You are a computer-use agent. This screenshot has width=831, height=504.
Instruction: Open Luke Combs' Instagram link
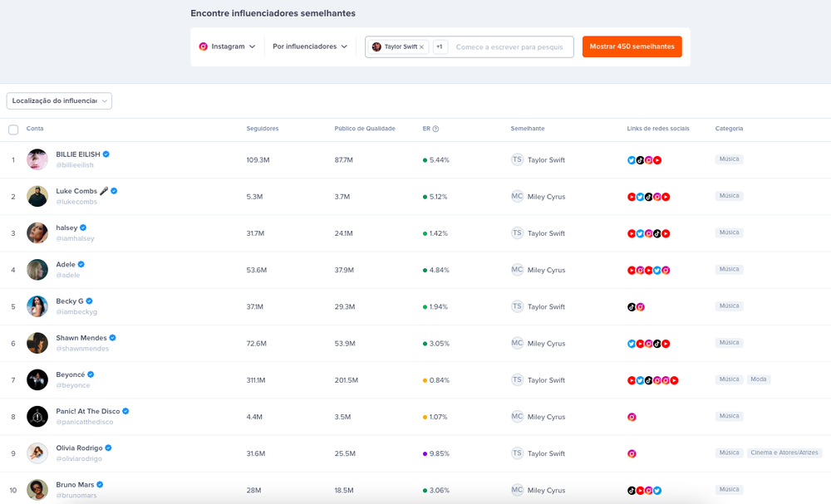pyautogui.click(x=657, y=197)
